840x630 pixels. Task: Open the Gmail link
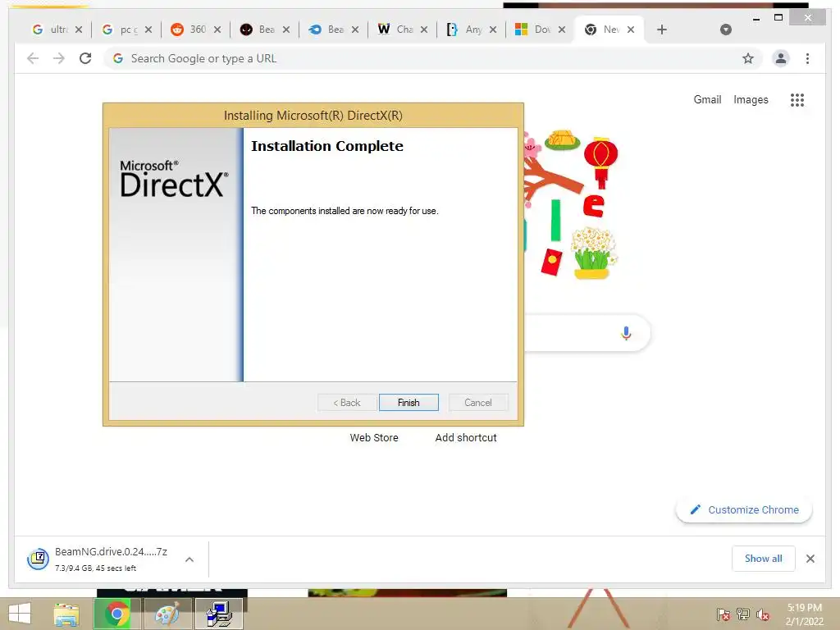(x=707, y=99)
